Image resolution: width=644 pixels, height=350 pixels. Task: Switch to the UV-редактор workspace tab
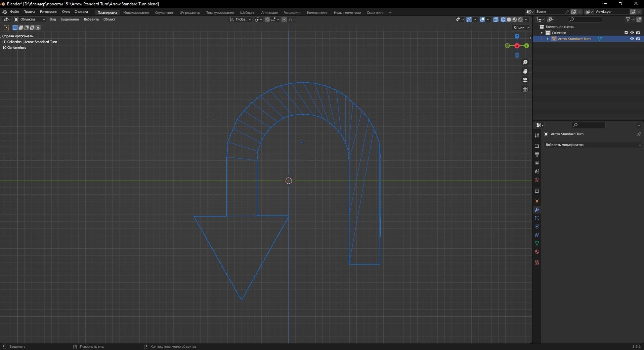pos(190,12)
